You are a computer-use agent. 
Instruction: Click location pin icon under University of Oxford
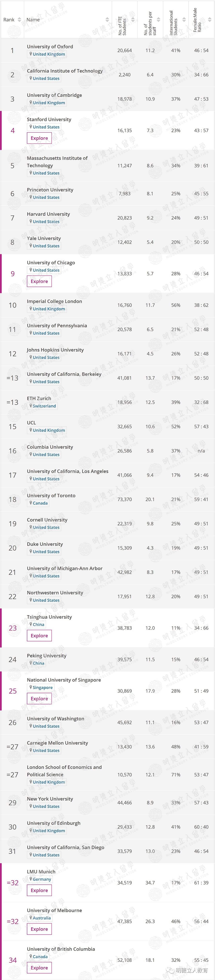pyautogui.click(x=31, y=54)
